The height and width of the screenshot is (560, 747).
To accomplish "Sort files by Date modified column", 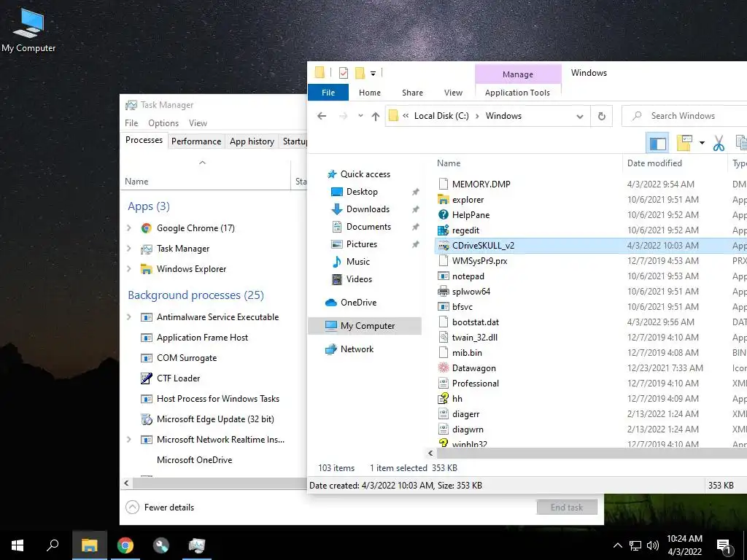I will tap(654, 163).
